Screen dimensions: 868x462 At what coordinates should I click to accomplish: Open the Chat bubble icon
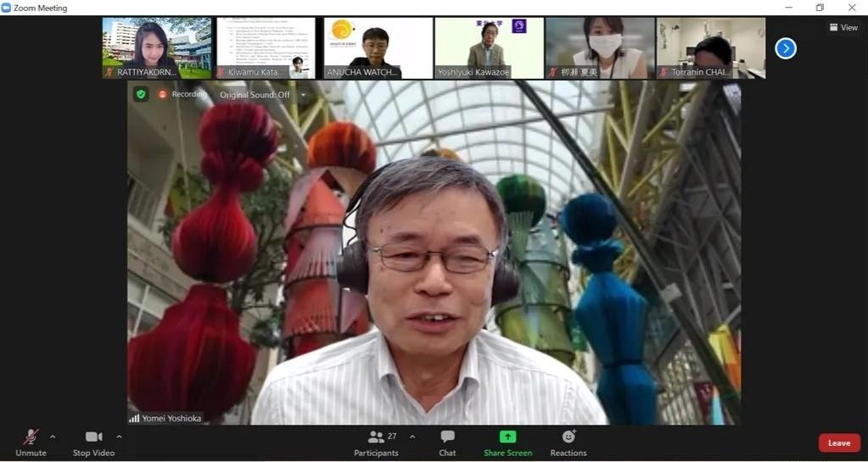point(447,437)
